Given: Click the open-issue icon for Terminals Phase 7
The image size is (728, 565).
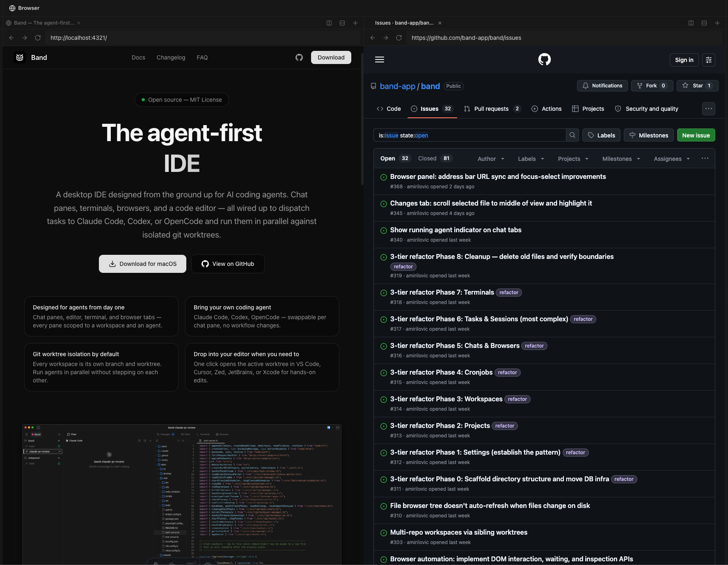Looking at the screenshot, I should [x=384, y=293].
